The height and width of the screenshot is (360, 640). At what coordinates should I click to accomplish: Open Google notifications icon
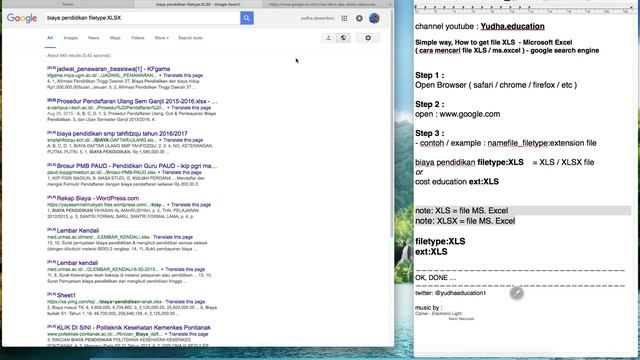click(x=359, y=18)
